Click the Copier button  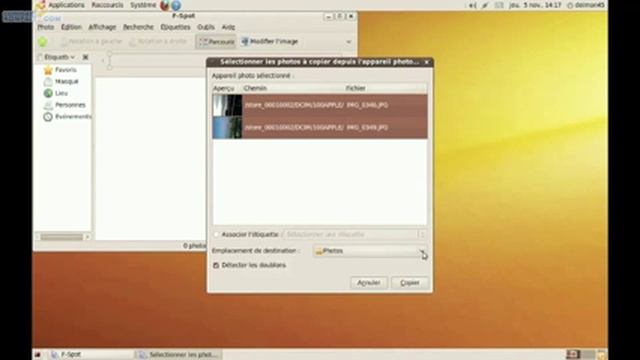410,282
